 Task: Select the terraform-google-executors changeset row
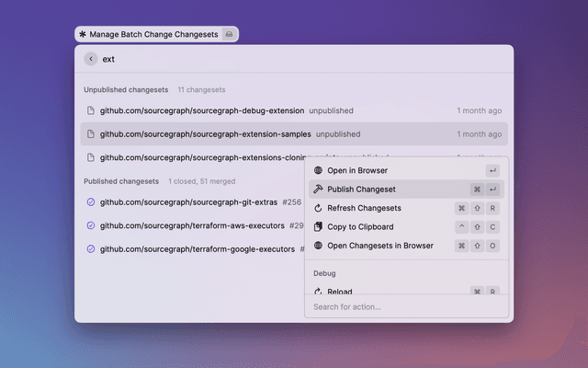coord(197,248)
